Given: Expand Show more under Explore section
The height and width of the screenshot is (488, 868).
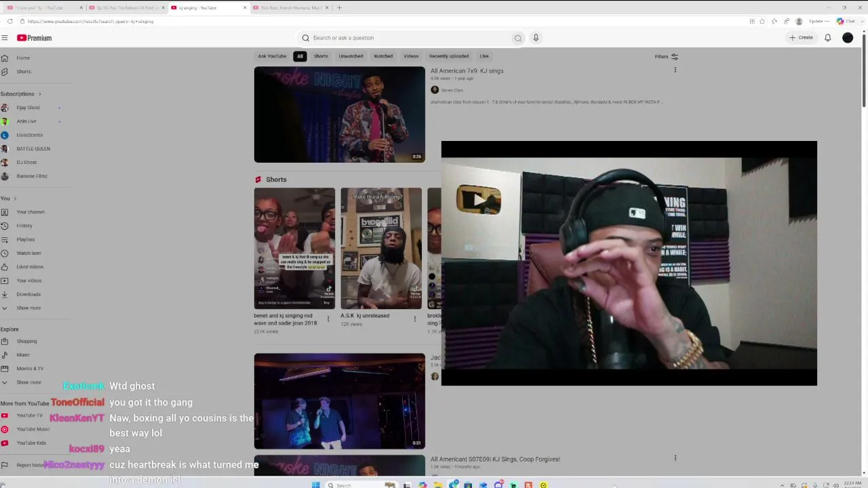Looking at the screenshot, I should pos(28,382).
